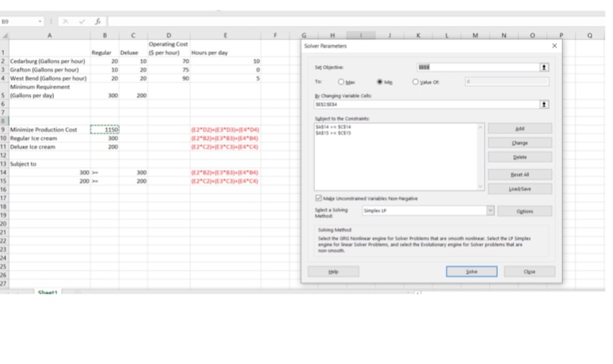Click the Reset All button

pos(520,175)
